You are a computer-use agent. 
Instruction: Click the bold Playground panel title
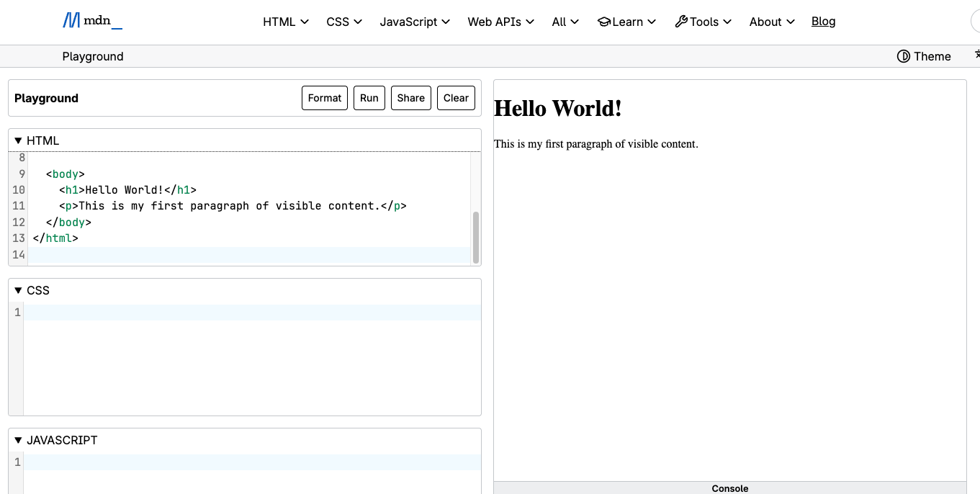click(46, 98)
